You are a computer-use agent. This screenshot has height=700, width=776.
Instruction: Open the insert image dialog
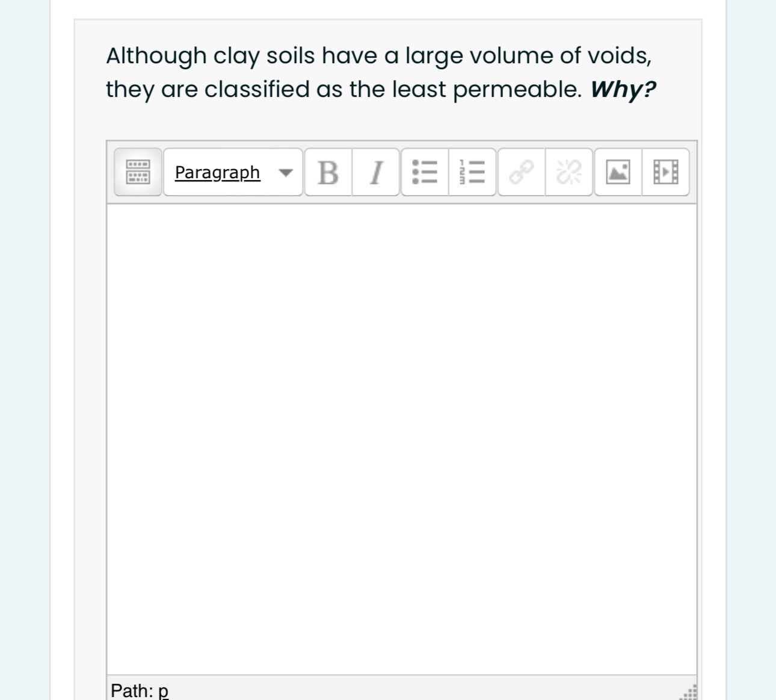(617, 172)
